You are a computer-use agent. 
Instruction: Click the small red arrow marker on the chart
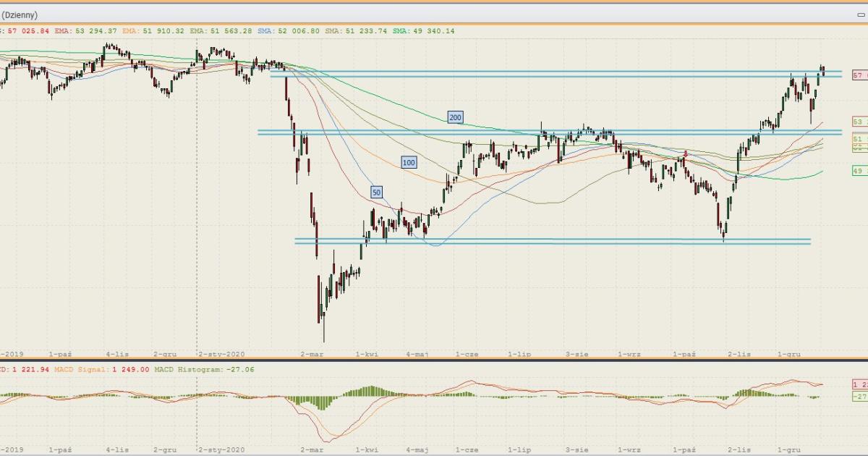click(686, 153)
